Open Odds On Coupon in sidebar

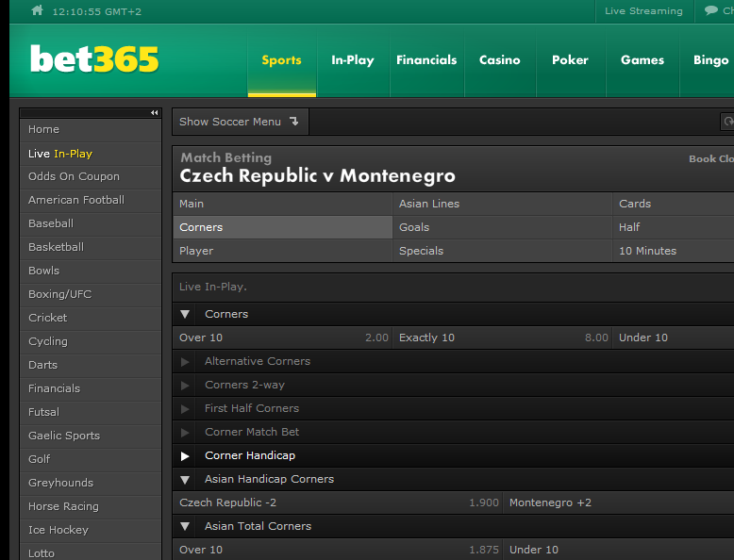coord(91,177)
